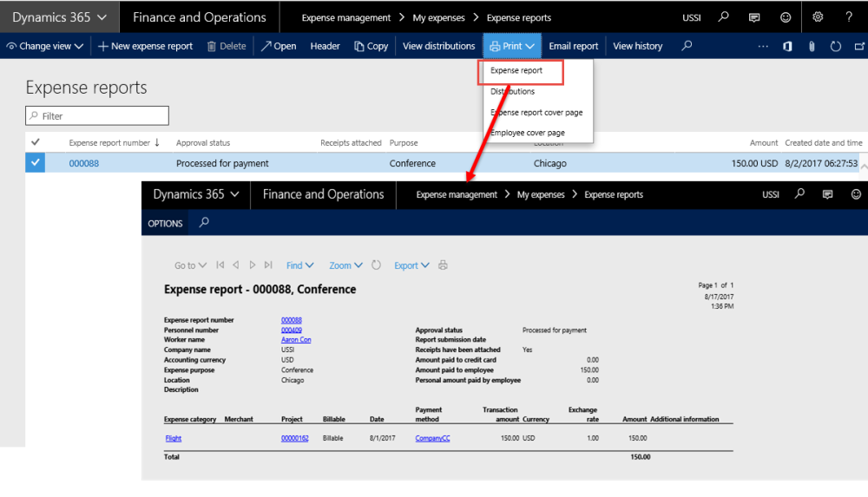Click the USSI company selector at the top
The width and height of the screenshot is (868, 497).
coord(692,17)
